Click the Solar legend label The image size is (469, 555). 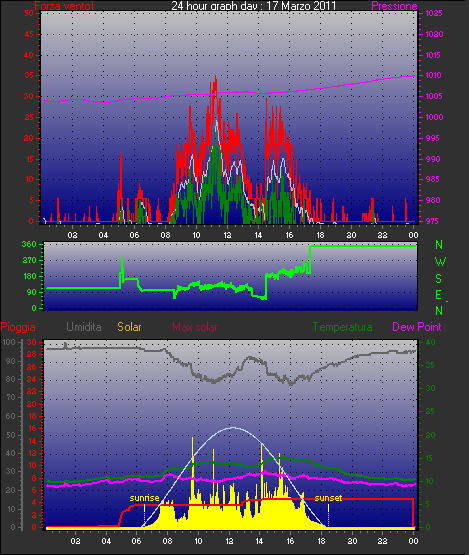129,327
